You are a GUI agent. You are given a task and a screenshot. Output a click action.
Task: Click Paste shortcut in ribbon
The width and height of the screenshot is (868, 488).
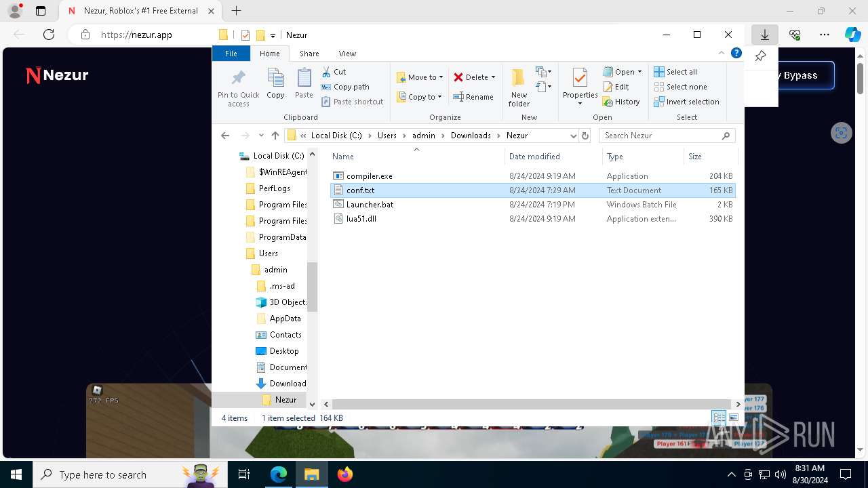click(x=352, y=102)
